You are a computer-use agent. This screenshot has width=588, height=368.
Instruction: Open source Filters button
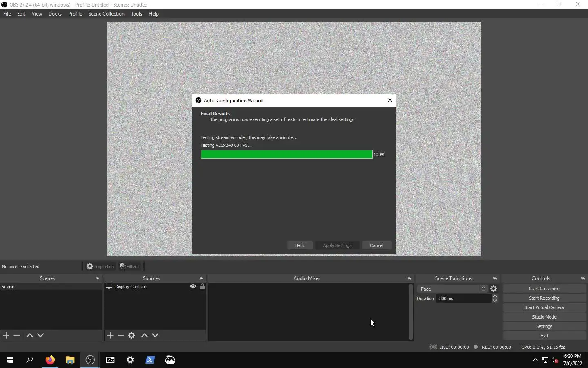point(129,267)
